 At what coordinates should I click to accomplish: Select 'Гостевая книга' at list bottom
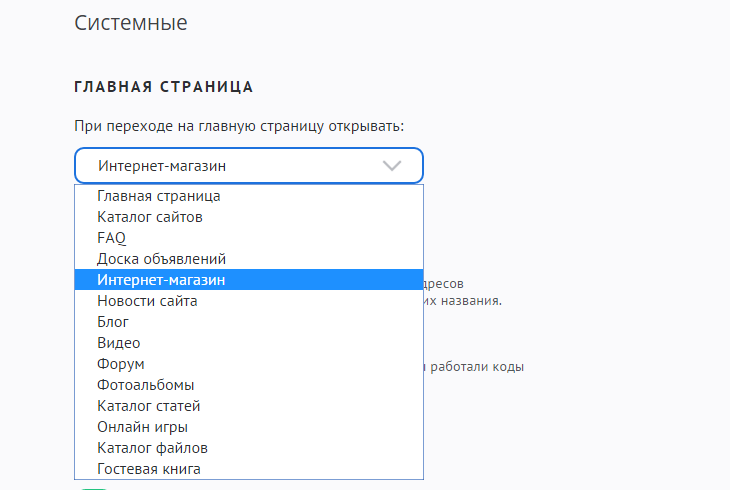click(x=149, y=469)
